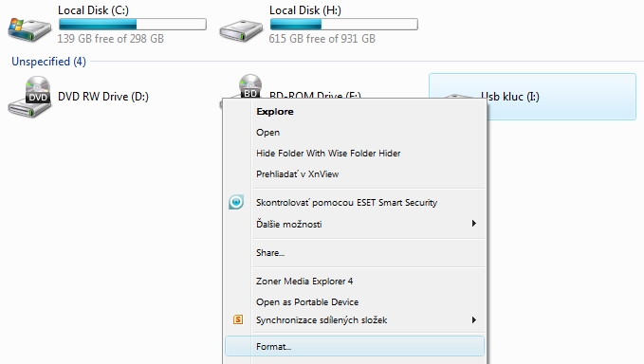The height and width of the screenshot is (364, 644).
Task: Click the orange Synchronizace sdílených složek icon
Action: click(238, 319)
